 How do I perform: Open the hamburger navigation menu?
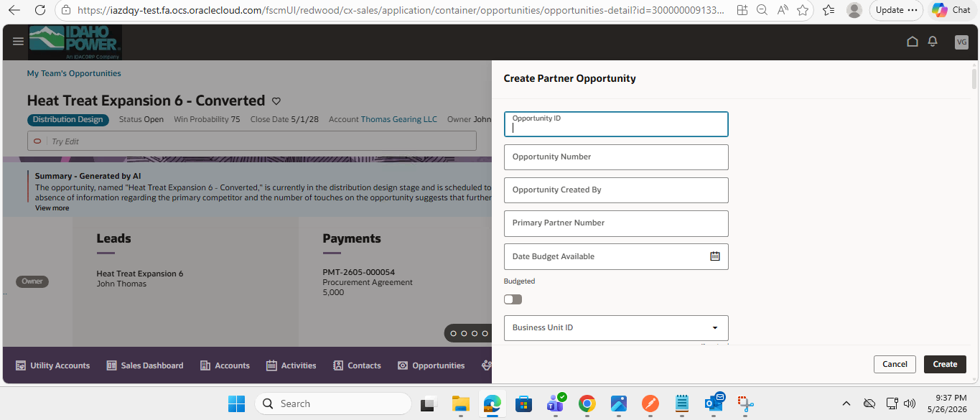pyautogui.click(x=19, y=42)
